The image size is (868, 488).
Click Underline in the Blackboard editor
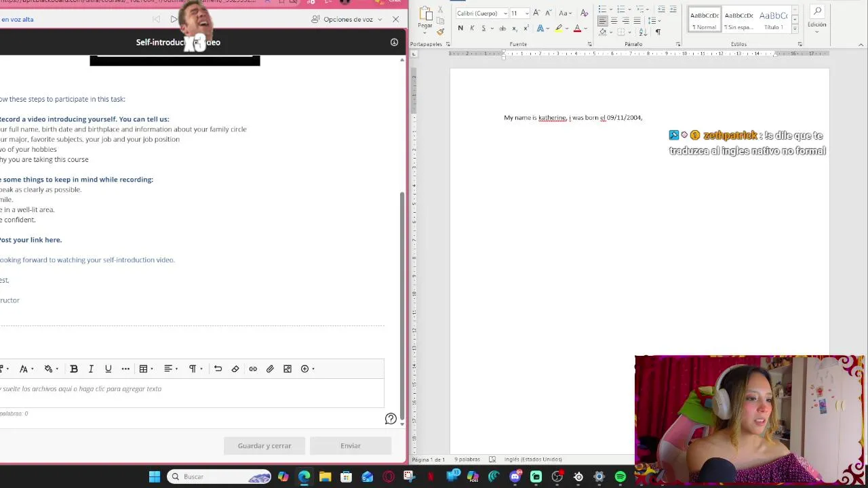point(108,369)
